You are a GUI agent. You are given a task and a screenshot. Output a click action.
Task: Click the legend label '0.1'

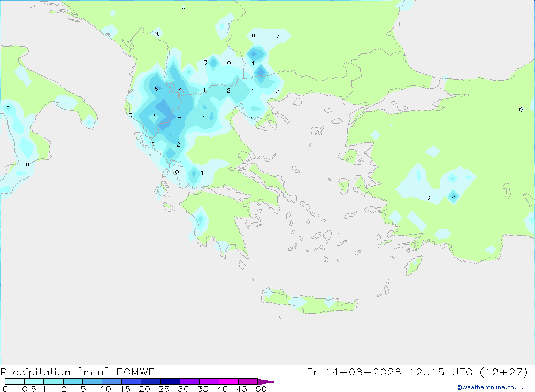pos(9,389)
